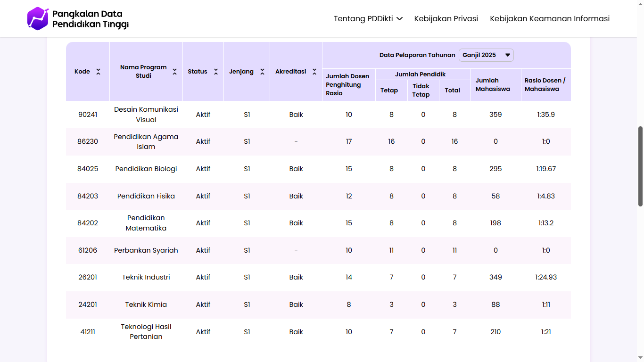This screenshot has height=362, width=644.
Task: Click the ratio value 1:19.67
Action: 546,169
